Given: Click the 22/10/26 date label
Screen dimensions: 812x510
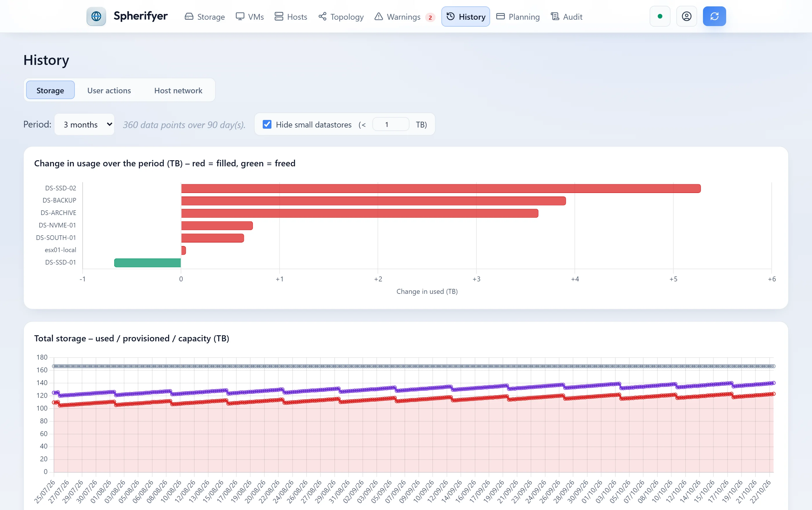Looking at the screenshot, I should 760,491.
